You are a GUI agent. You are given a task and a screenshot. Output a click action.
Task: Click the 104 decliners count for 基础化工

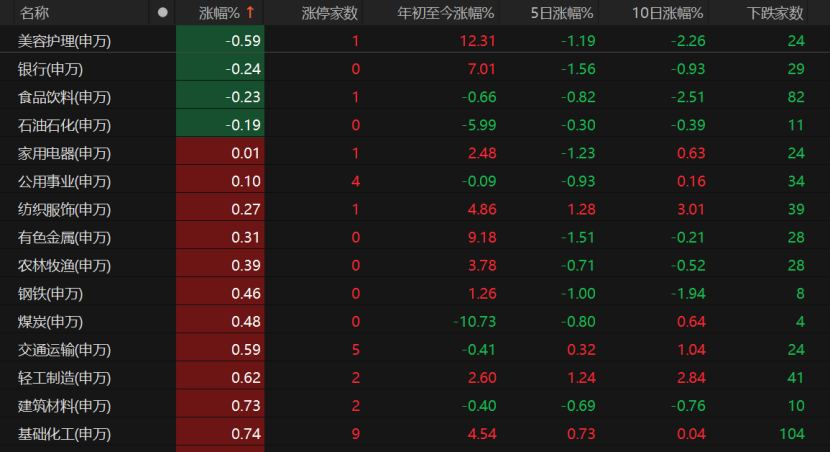[x=791, y=434]
